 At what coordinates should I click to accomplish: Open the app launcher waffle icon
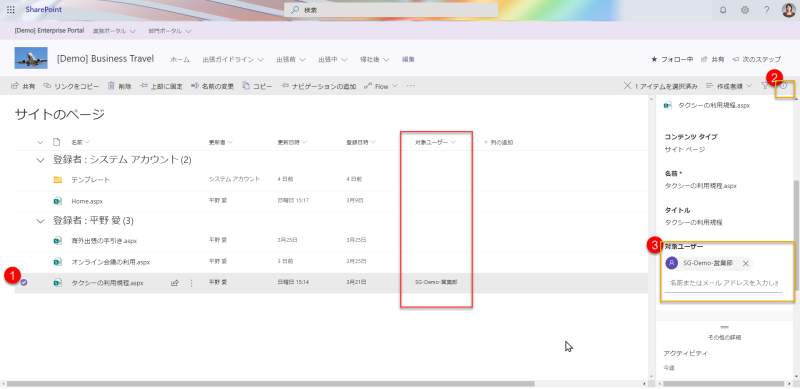coord(11,10)
